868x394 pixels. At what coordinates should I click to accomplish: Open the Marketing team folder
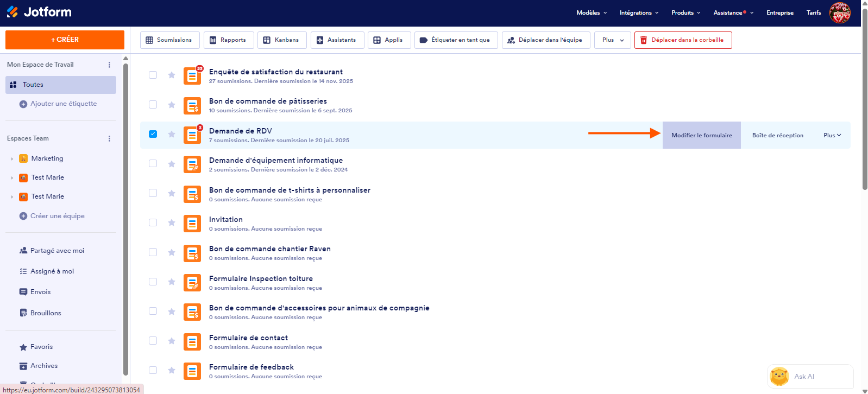(47, 158)
